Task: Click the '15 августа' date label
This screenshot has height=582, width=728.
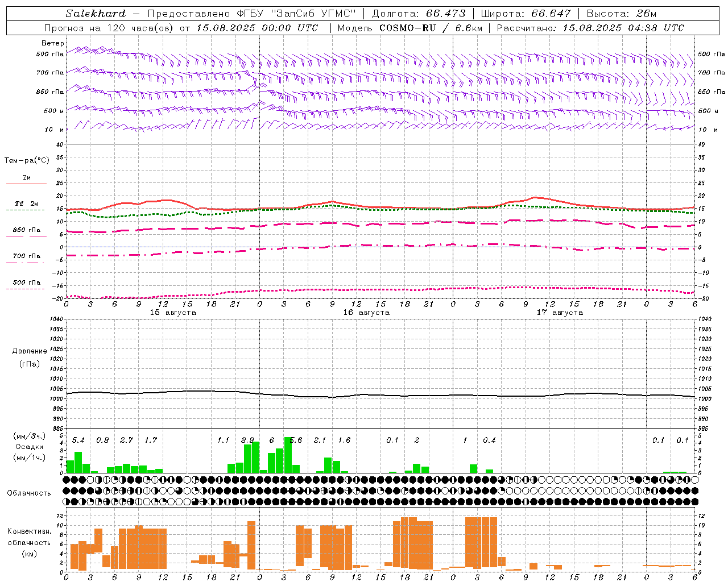Action: (173, 313)
